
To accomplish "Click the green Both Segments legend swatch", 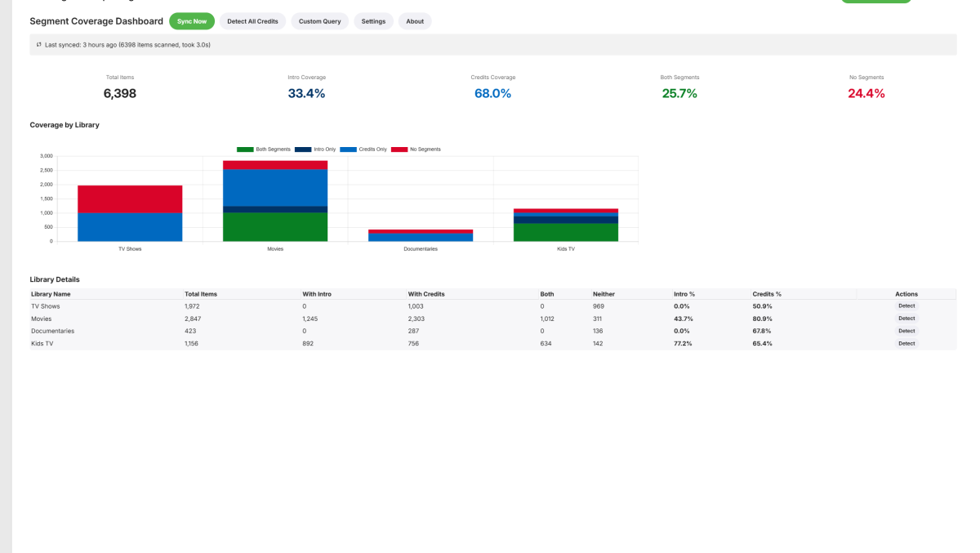I will coord(245,149).
